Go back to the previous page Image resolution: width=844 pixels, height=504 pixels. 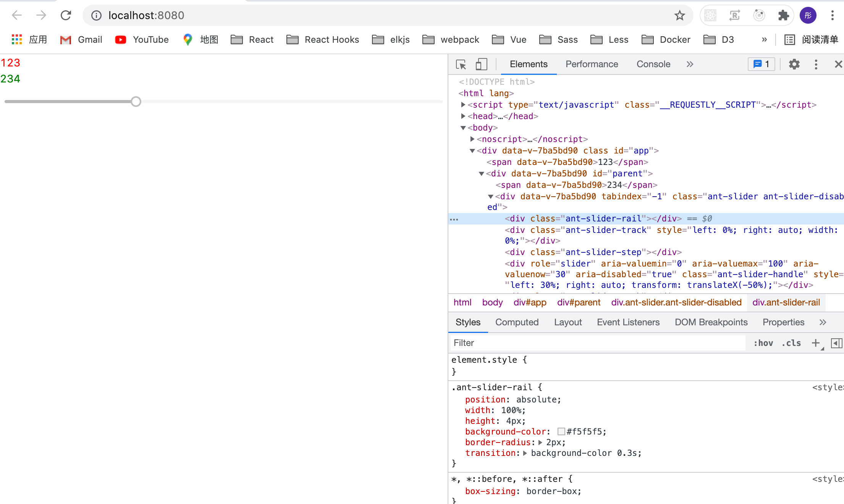point(17,15)
